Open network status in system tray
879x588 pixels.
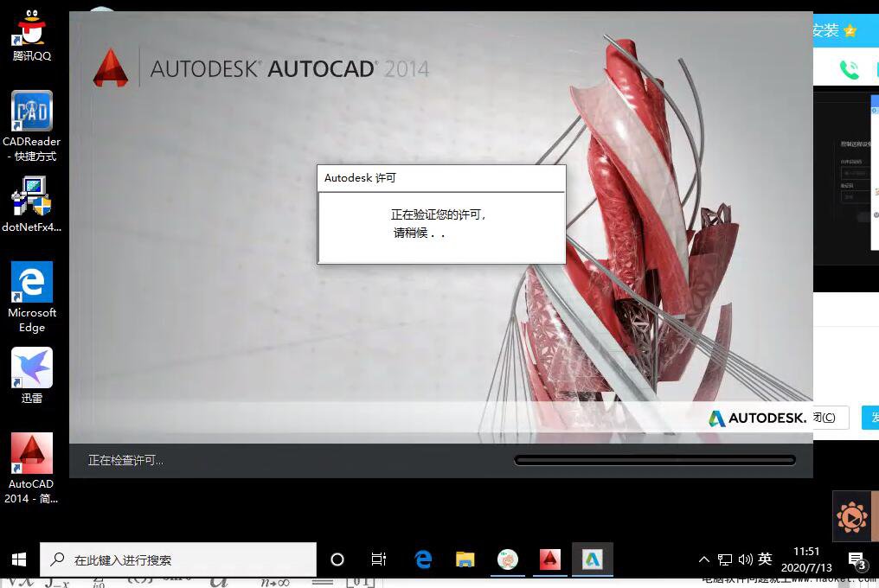point(725,559)
